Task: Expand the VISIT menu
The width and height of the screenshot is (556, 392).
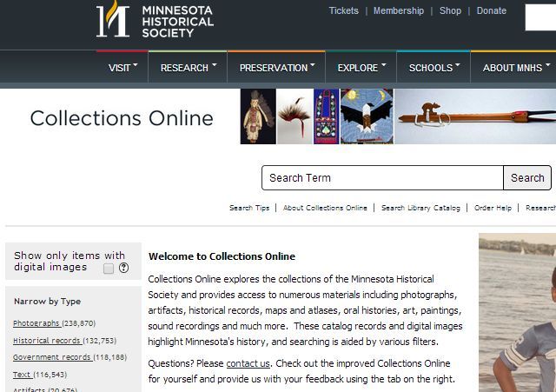Action: coord(122,68)
